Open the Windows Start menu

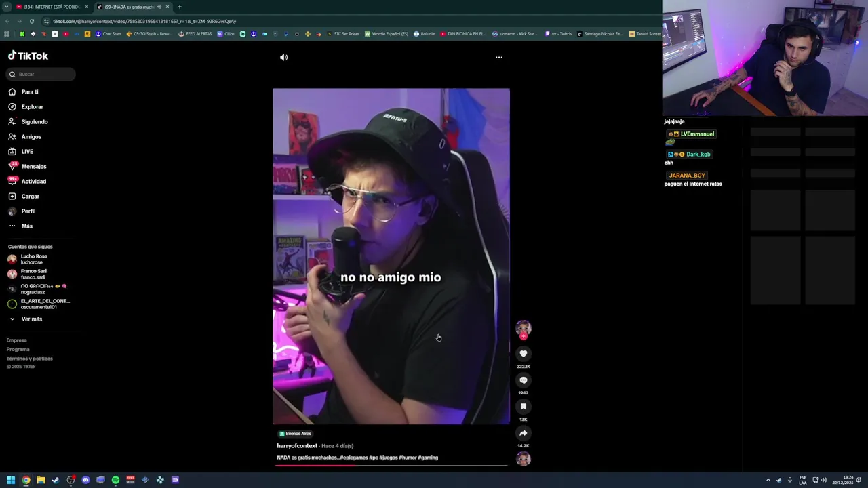coord(11,480)
